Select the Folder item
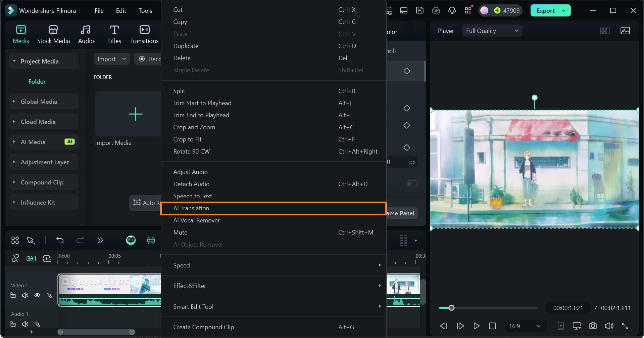This screenshot has width=644, height=338. pyautogui.click(x=37, y=82)
